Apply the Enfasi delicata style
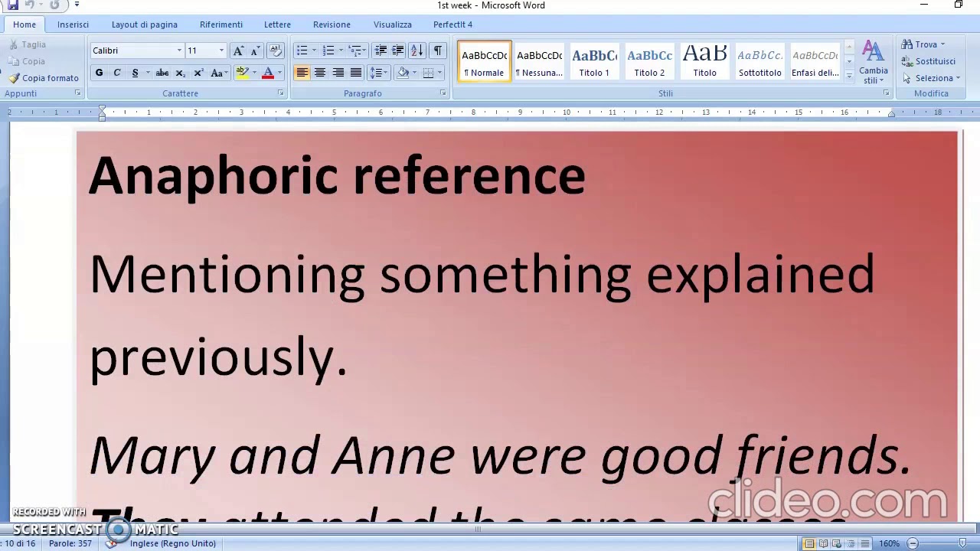 pos(815,62)
